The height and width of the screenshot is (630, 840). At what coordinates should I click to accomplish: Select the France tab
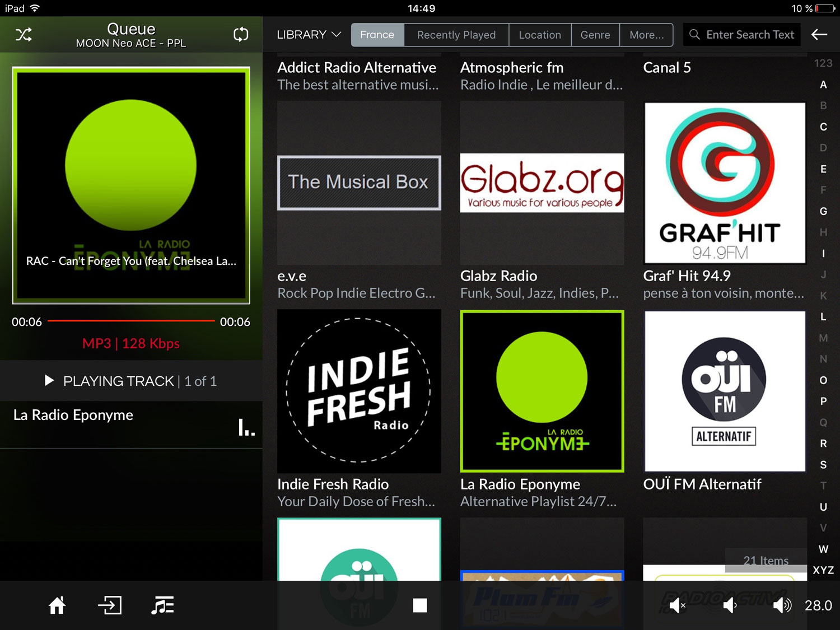click(377, 35)
